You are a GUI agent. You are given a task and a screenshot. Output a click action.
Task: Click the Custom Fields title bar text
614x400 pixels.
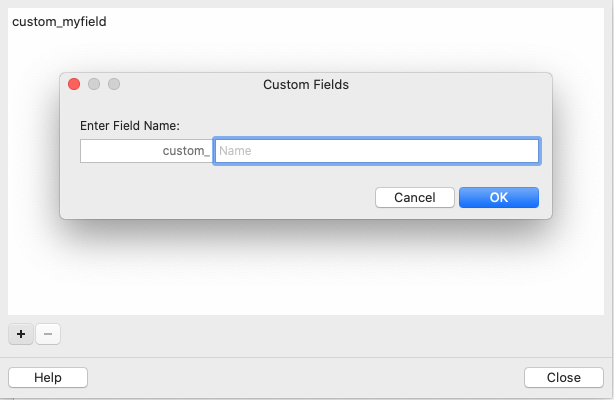[306, 85]
